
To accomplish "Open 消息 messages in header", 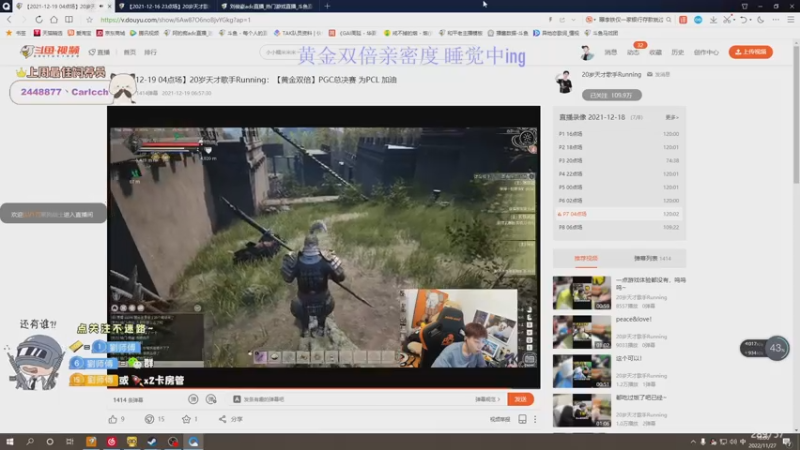I will (610, 52).
